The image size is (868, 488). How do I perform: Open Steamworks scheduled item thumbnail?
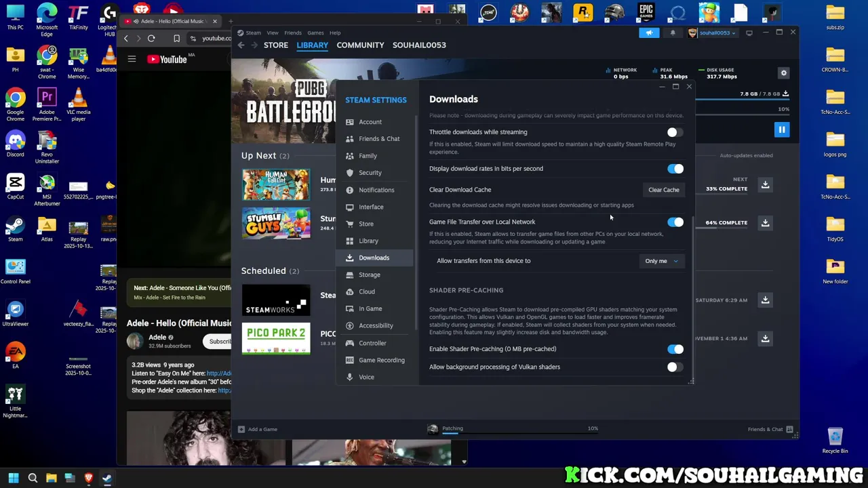(276, 300)
